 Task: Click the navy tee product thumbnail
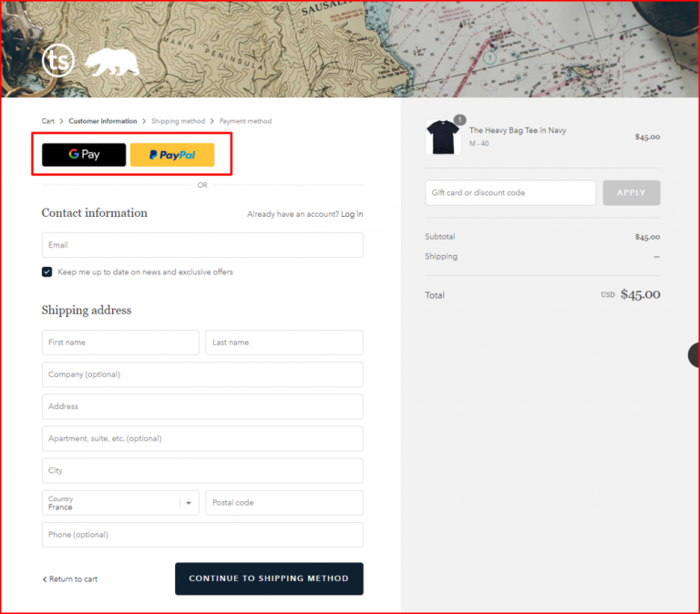[443, 138]
